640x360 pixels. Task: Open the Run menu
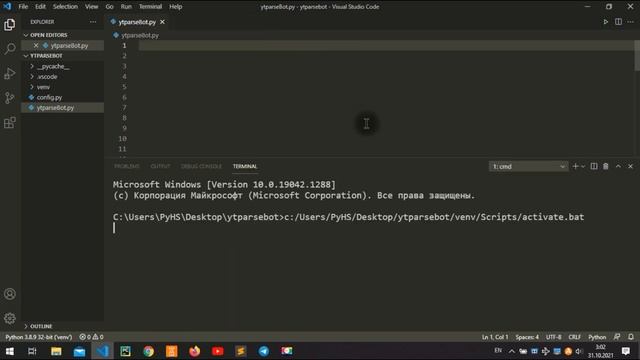pos(126,7)
